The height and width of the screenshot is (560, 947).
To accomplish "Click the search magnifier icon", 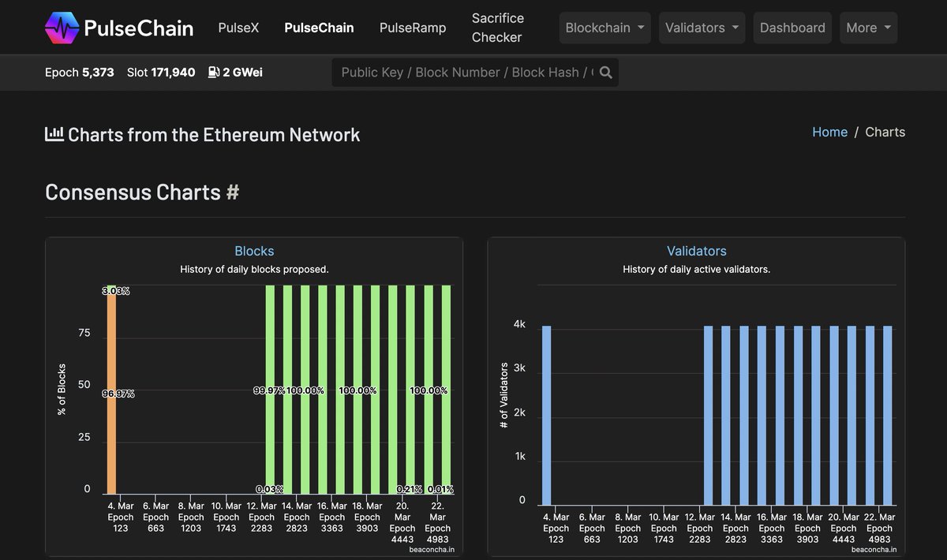I will click(606, 73).
